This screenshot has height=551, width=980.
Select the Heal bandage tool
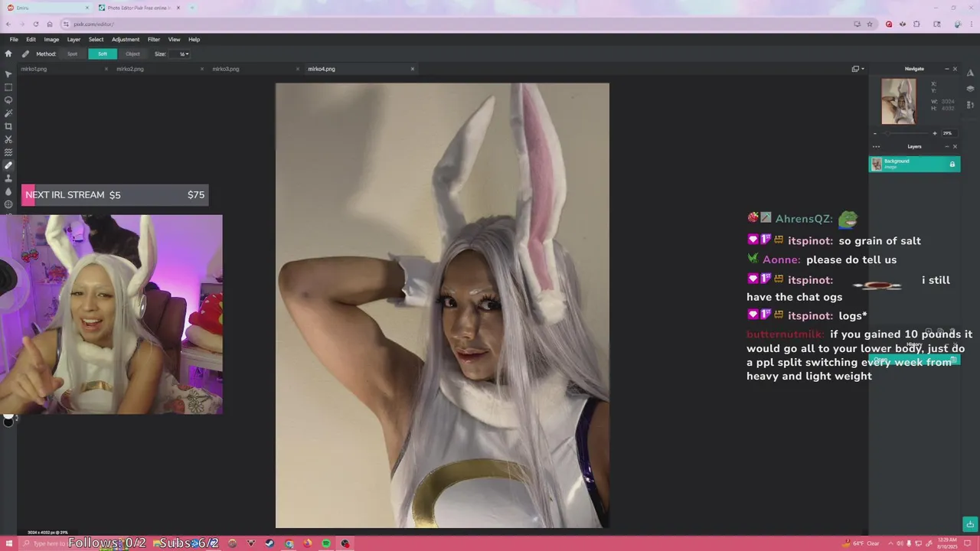click(x=8, y=165)
